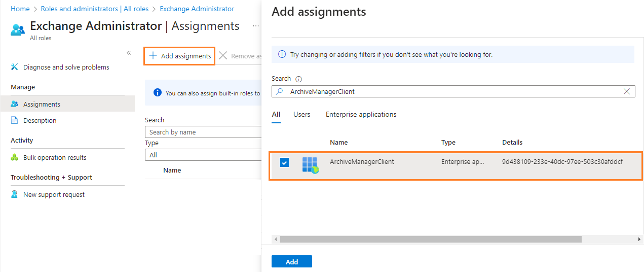Go to Home breadcrumb link
The image size is (644, 272).
(20, 9)
